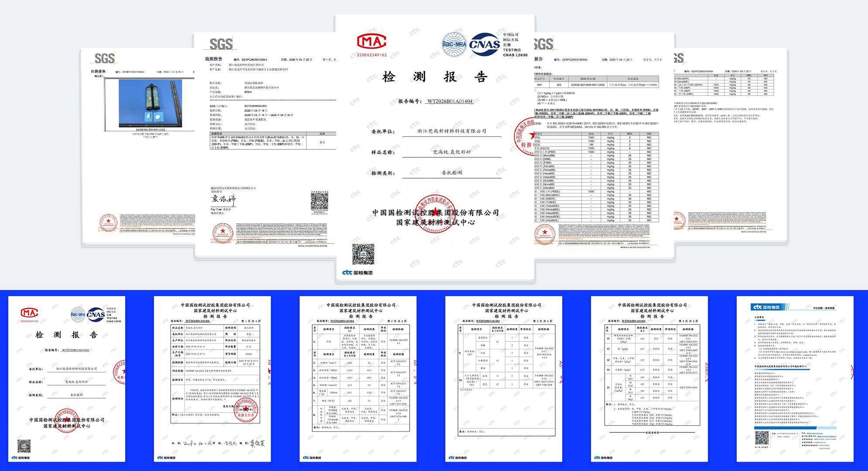Click the ctc 国检集团 logo on the large center cover
Image resolution: width=868 pixels, height=471 pixels.
coord(357,273)
